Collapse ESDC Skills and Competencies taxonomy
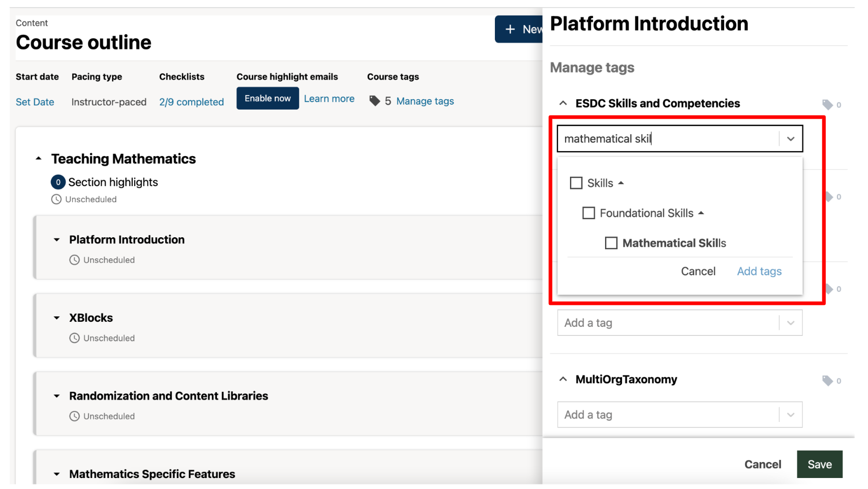This screenshot has height=489, width=868. click(x=563, y=103)
